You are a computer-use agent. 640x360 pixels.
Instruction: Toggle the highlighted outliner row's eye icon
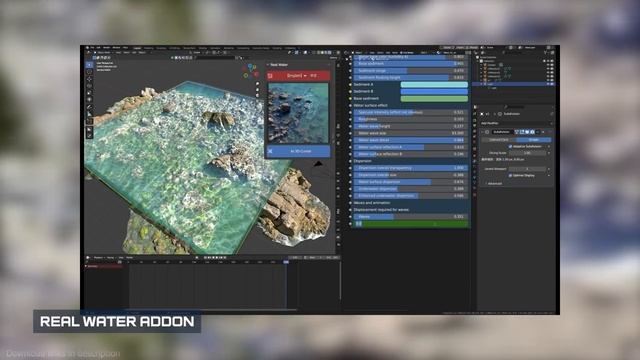point(548,84)
